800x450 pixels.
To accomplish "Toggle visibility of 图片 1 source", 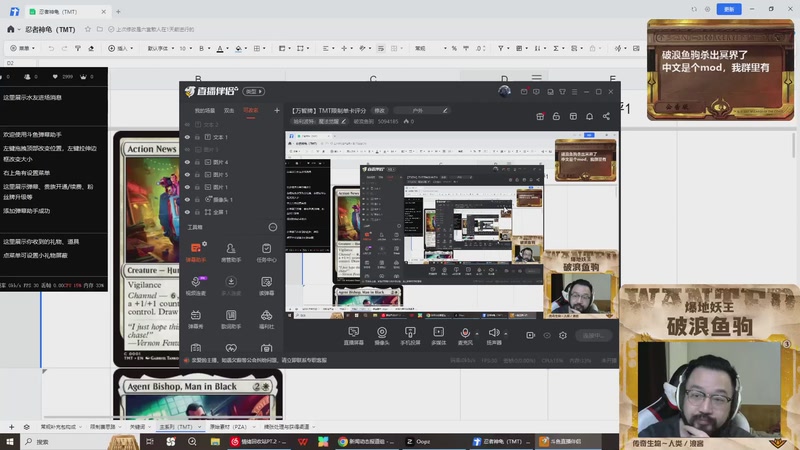I will 187,187.
